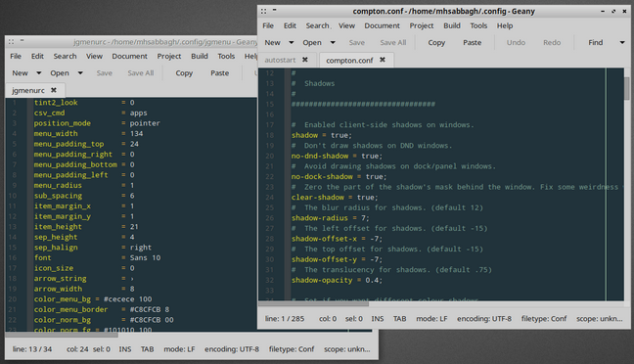The width and height of the screenshot is (634, 364).
Task: Click Save in the compton.conf toolbar
Action: click(x=356, y=42)
